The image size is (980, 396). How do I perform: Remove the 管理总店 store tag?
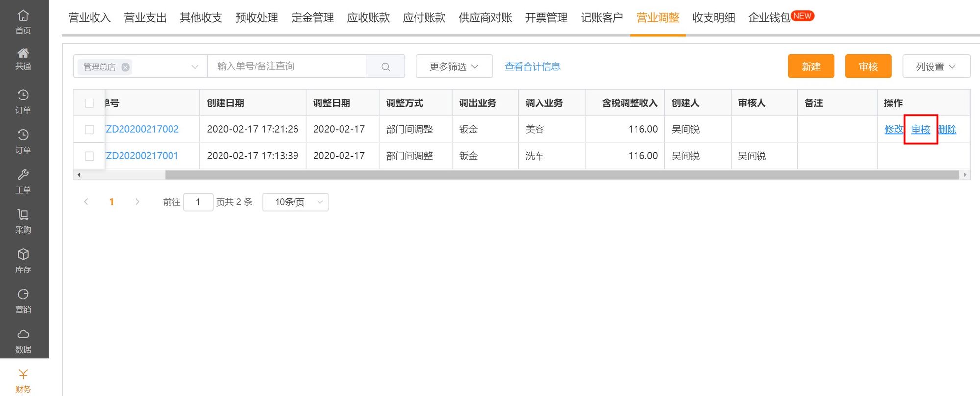[126, 67]
